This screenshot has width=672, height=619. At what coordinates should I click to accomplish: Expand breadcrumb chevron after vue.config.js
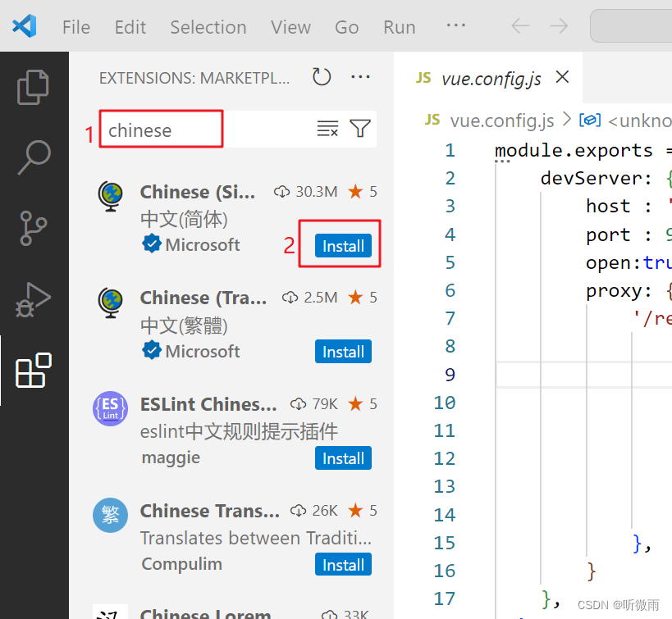567,120
